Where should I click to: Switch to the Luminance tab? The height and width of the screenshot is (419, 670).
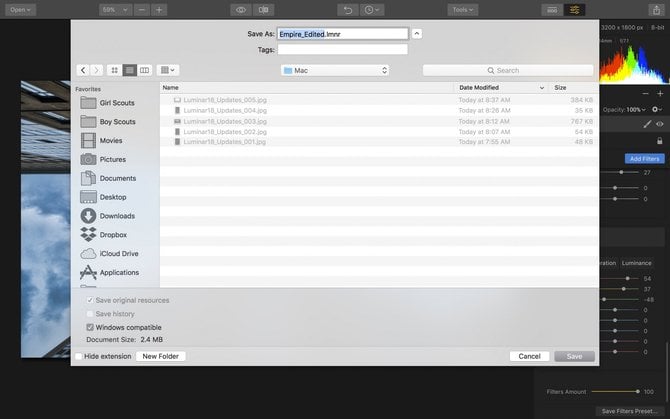tap(637, 263)
